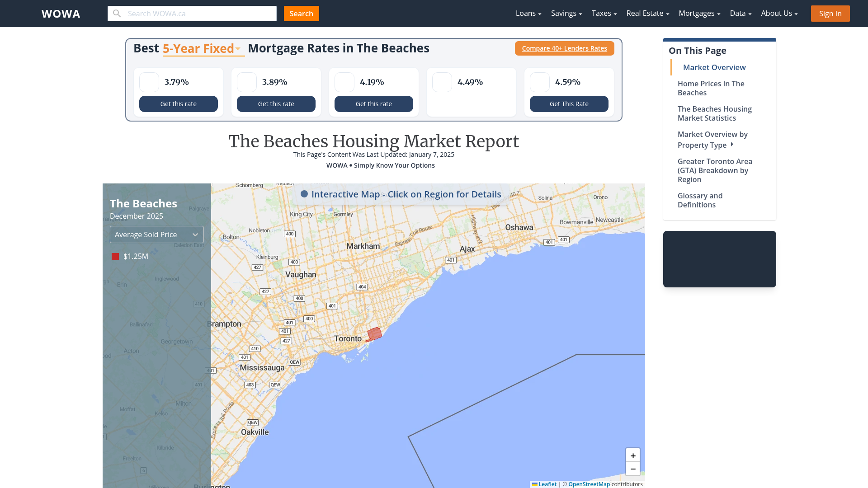The height and width of the screenshot is (488, 868).
Task: Click the Leaflet attribution icon
Action: 535,484
